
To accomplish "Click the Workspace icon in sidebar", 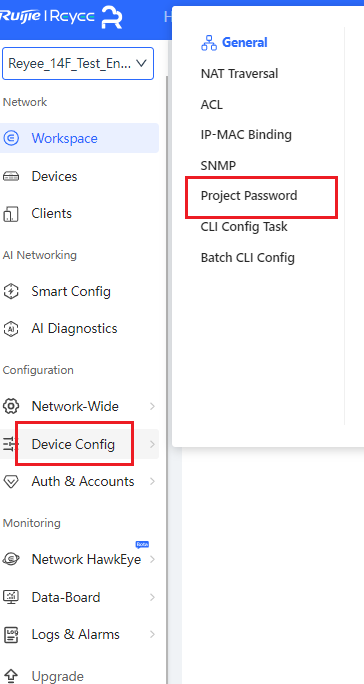I will click(10, 138).
